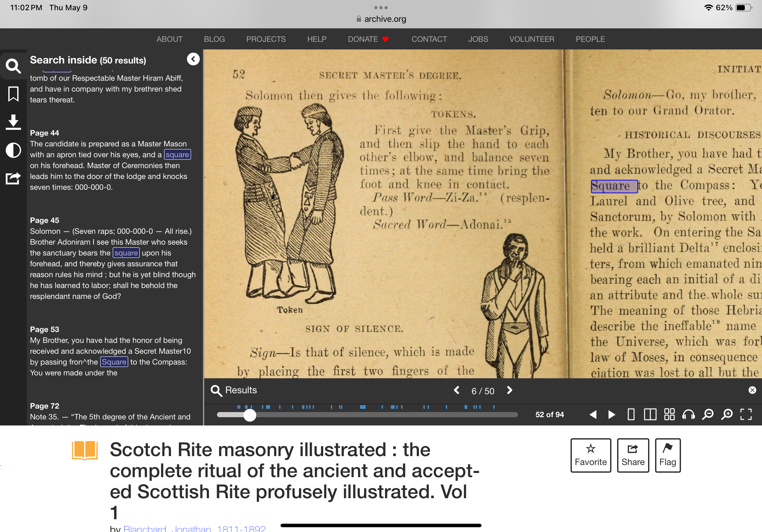Click highlighted 'Square' in Page 53 result
Viewport: 762px width, 532px height.
(x=114, y=362)
